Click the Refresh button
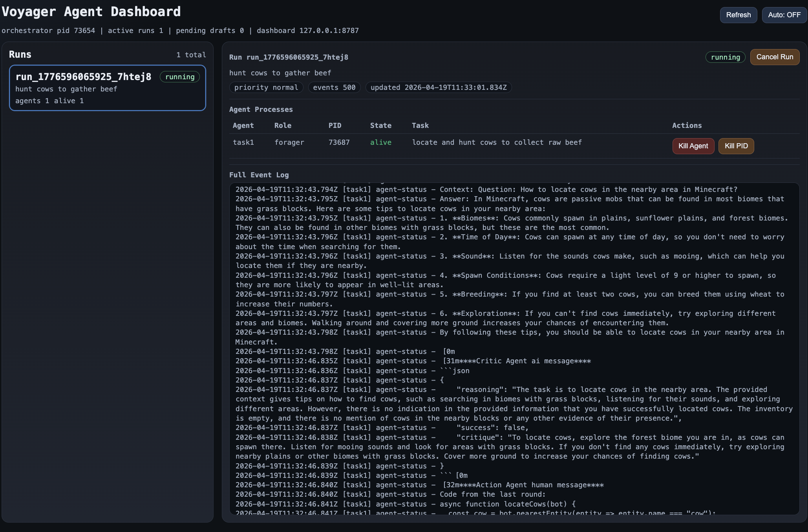This screenshot has height=532, width=808. pos(738,15)
